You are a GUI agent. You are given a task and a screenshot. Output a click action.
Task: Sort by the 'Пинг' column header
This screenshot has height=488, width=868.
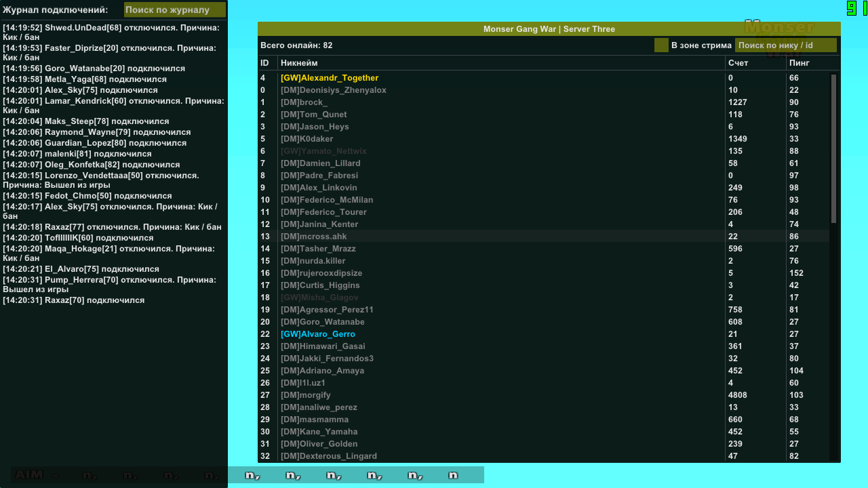(x=800, y=63)
